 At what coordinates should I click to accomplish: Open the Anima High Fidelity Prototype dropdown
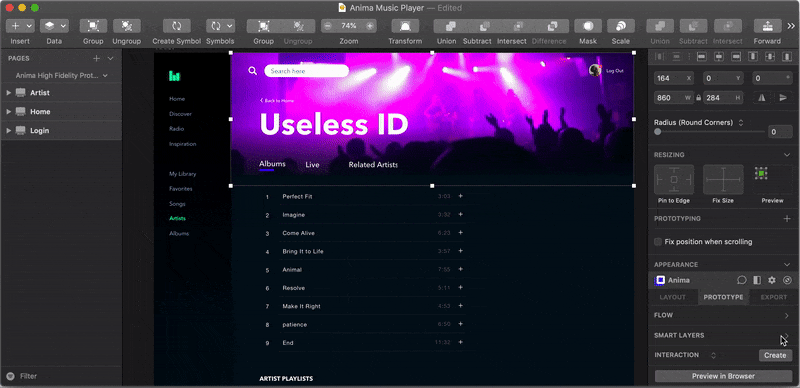tap(62, 76)
